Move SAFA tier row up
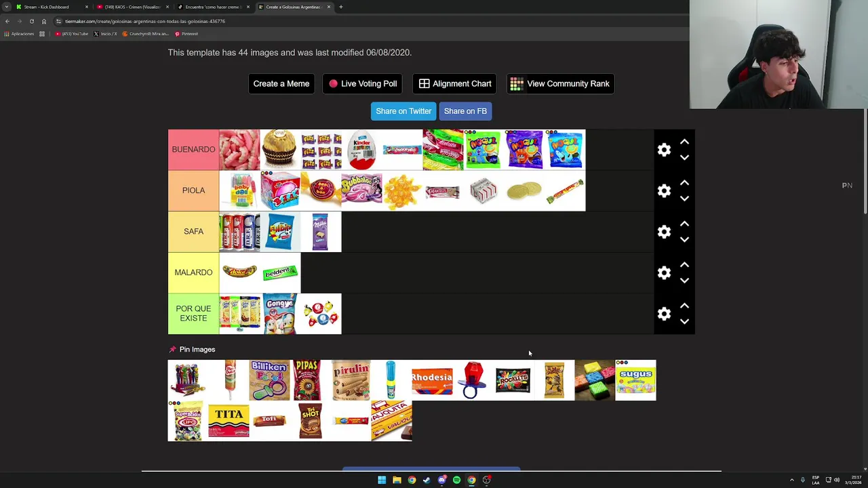 [684, 224]
